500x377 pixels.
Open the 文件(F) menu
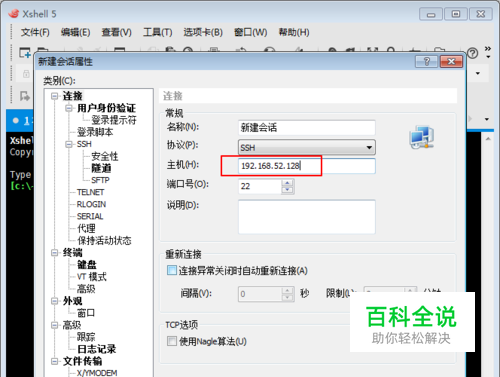[x=35, y=32]
